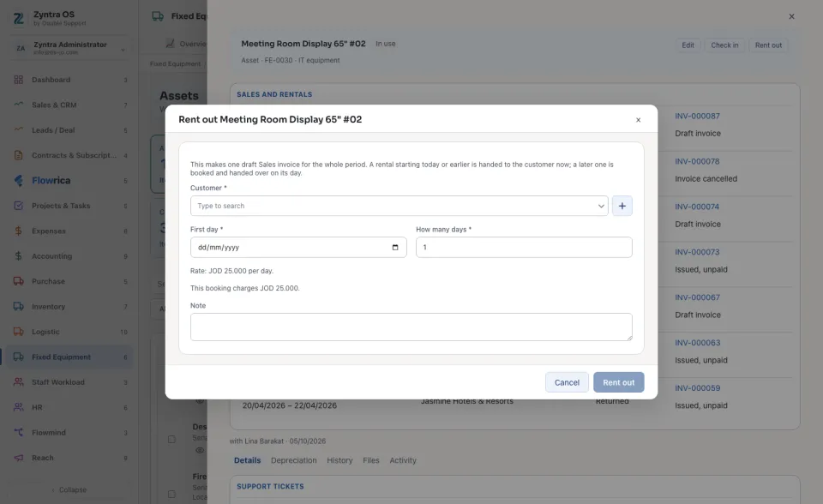The height and width of the screenshot is (504, 823).
Task: Add new customer with plus button
Action: (x=622, y=206)
